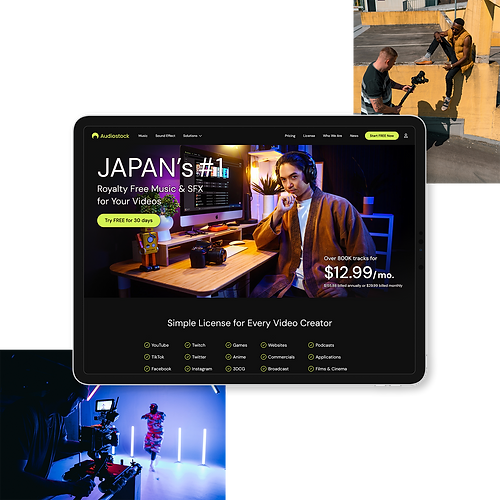Open the Sound Effect menu item
Screen dimensions: 500x500
tap(165, 136)
